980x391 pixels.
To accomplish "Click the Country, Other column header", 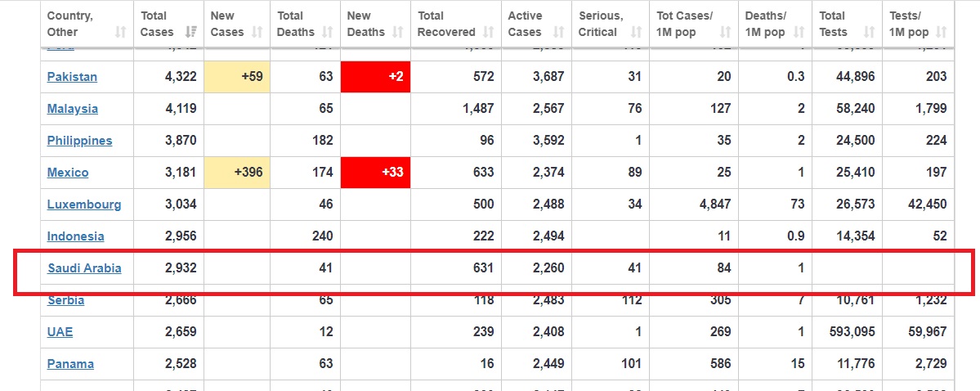I will click(x=87, y=24).
